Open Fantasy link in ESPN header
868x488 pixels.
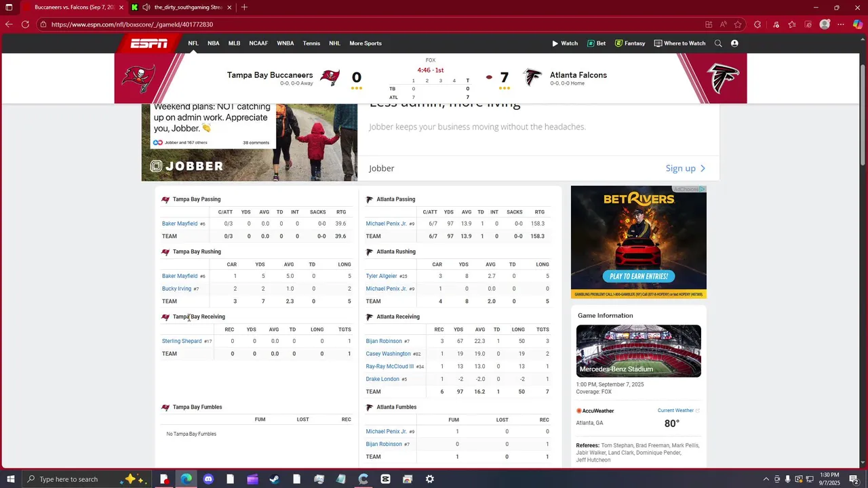630,43
